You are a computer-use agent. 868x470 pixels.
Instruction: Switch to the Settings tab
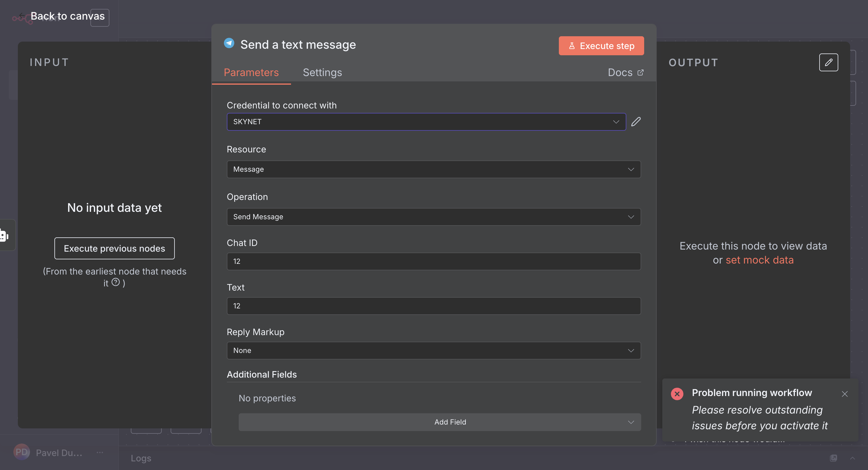coord(322,72)
